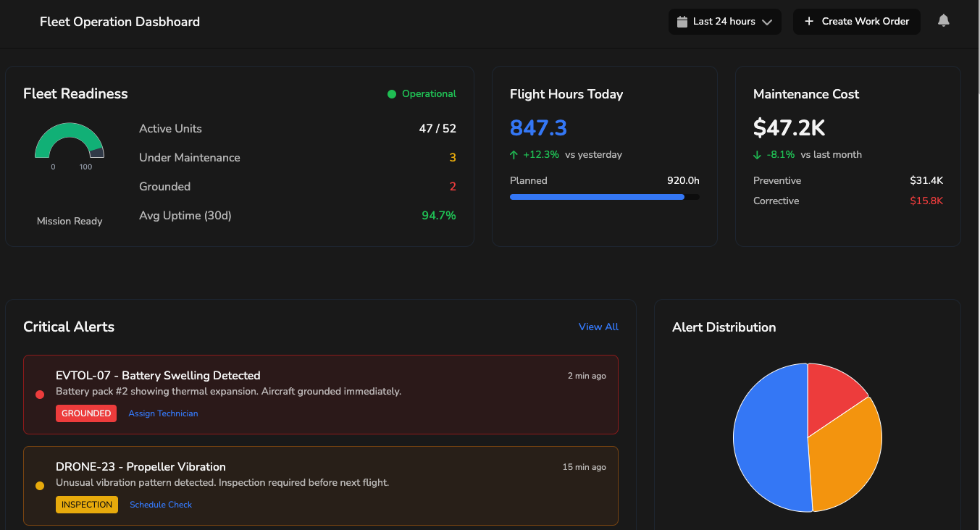
Task: Click the red GROUNDED status badge
Action: (86, 413)
